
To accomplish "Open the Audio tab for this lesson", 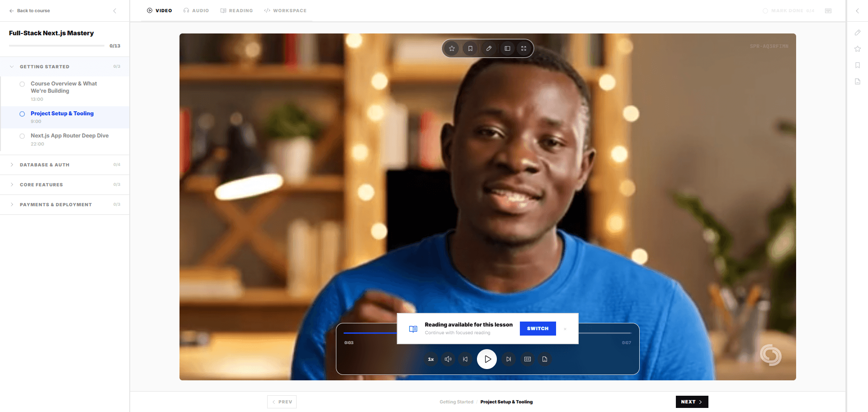I will (x=196, y=10).
